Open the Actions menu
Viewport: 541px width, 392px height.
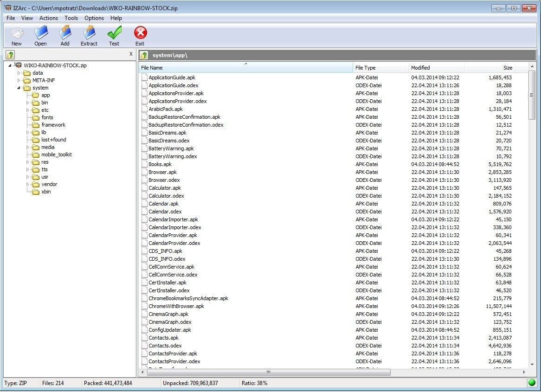[49, 18]
